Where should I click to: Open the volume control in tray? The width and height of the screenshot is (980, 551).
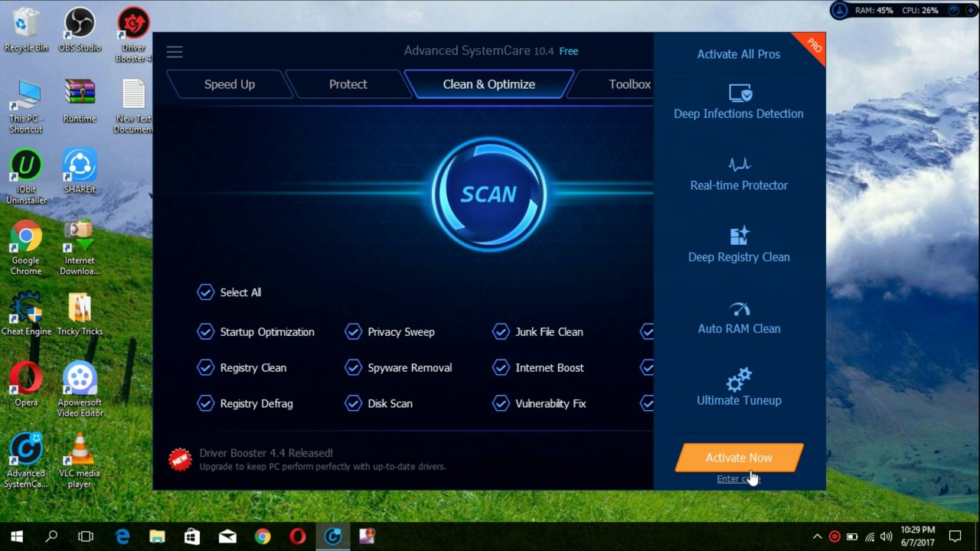[x=887, y=536]
